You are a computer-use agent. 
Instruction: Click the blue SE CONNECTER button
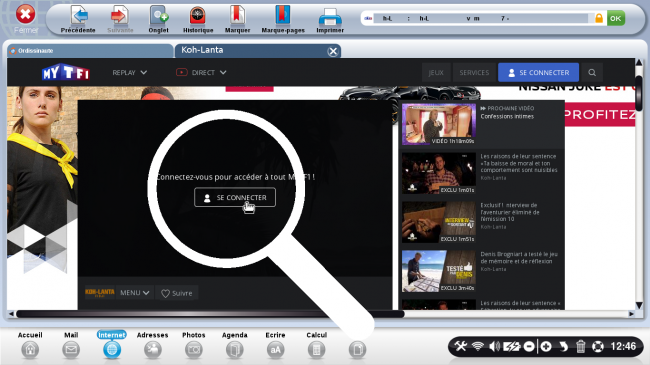pos(538,73)
